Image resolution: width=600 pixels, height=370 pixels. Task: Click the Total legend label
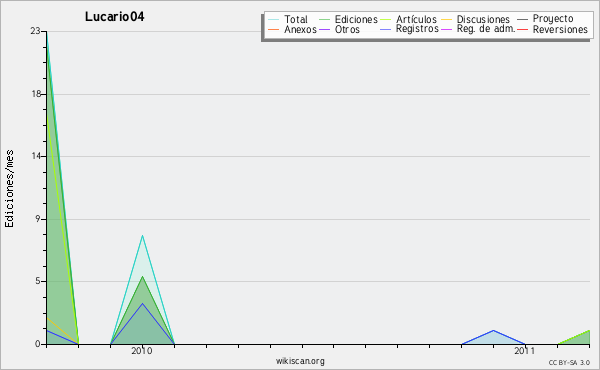click(296, 19)
